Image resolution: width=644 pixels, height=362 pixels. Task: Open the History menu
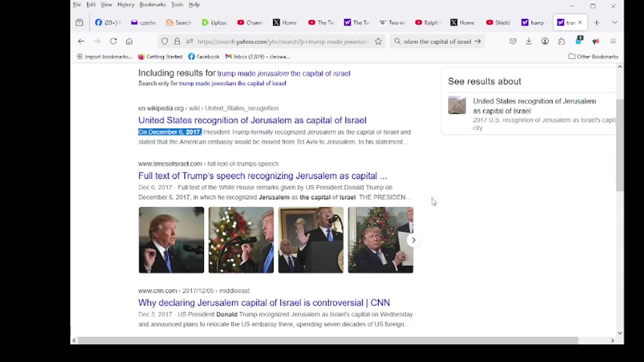tap(126, 5)
